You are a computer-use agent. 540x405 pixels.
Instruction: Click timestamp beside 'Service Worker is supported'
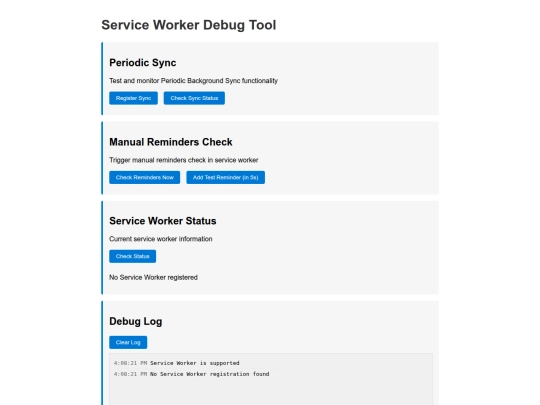[131, 363]
